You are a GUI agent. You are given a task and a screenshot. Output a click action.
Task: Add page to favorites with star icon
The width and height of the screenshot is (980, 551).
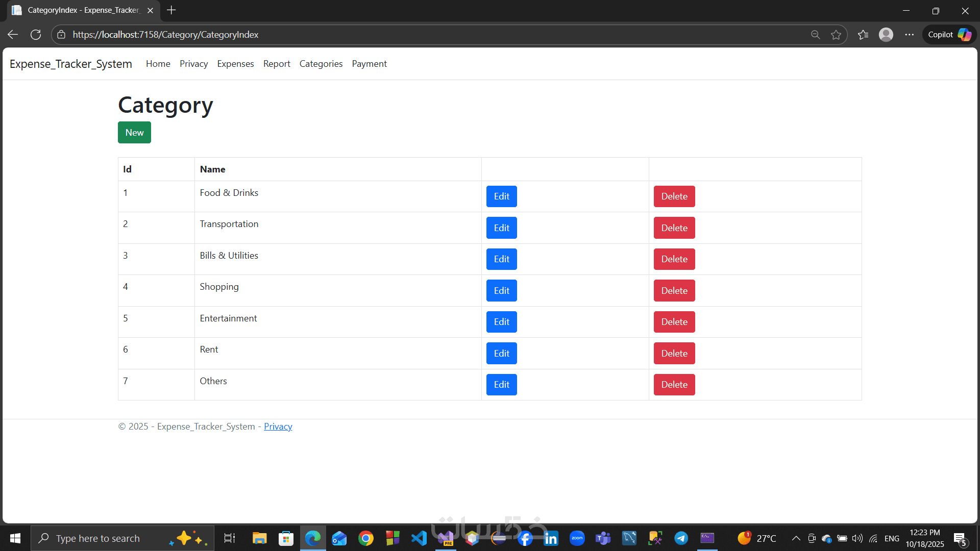836,35
